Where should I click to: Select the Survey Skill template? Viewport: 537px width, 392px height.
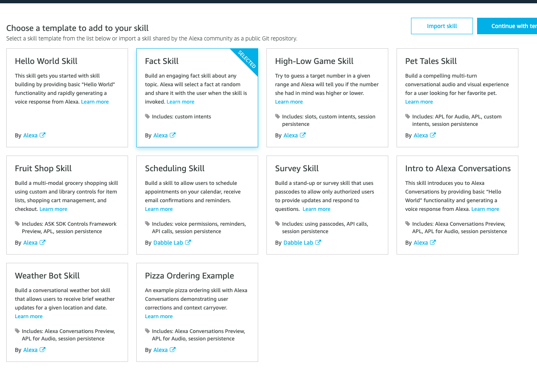(x=327, y=205)
